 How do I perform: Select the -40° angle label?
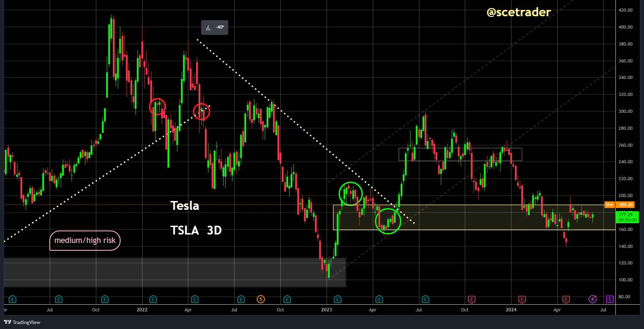pyautogui.click(x=215, y=28)
